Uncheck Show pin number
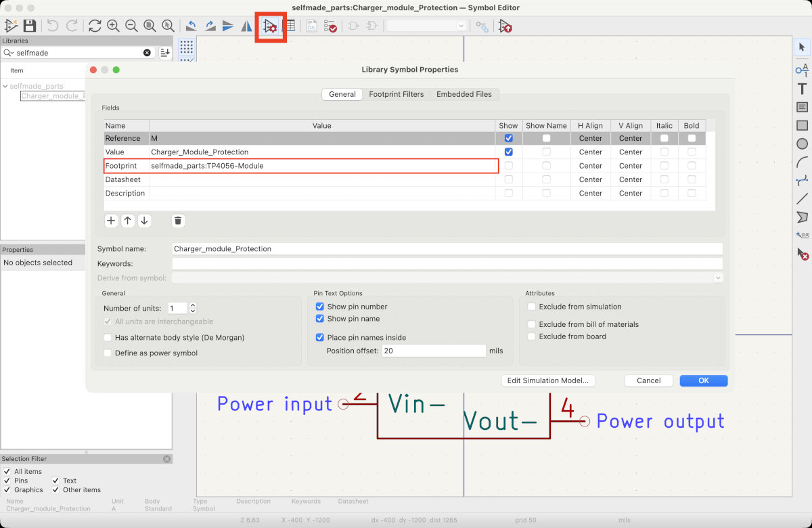Screen dimensions: 812x528 320,307
